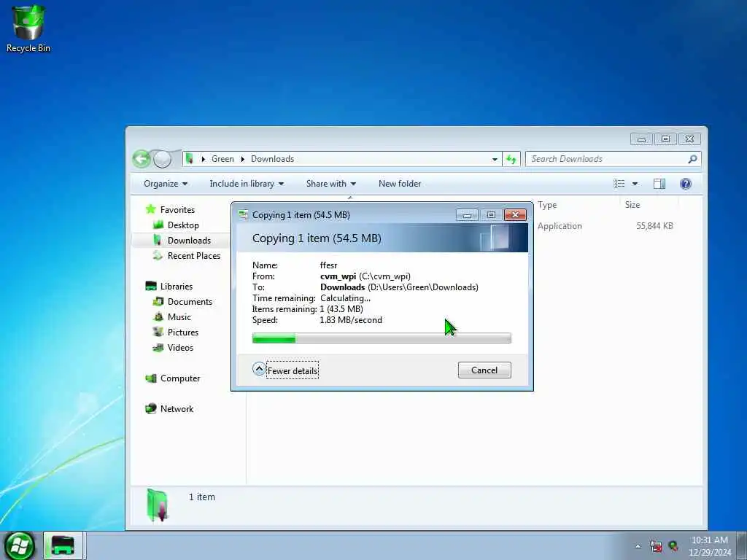This screenshot has height=560, width=747.
Task: Maximize the Copying dialog window
Action: [491, 215]
